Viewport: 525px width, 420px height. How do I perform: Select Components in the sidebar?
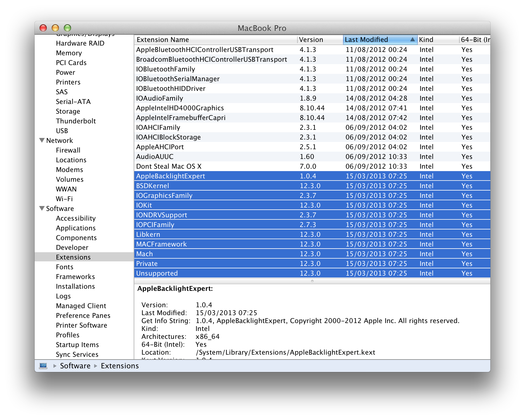coord(76,238)
